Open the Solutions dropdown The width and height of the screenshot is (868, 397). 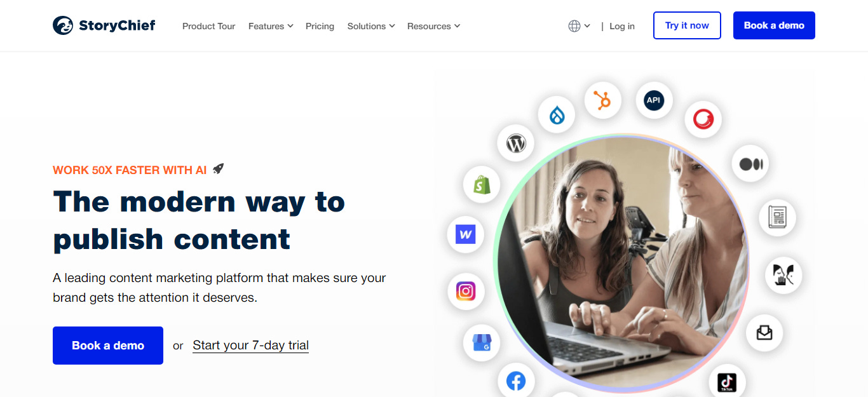click(371, 26)
